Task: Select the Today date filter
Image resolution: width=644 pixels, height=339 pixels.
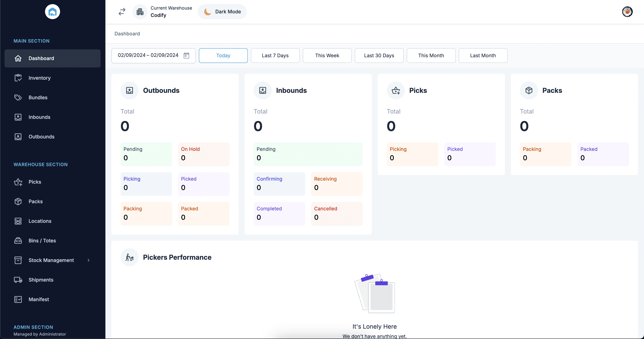Action: [223, 56]
